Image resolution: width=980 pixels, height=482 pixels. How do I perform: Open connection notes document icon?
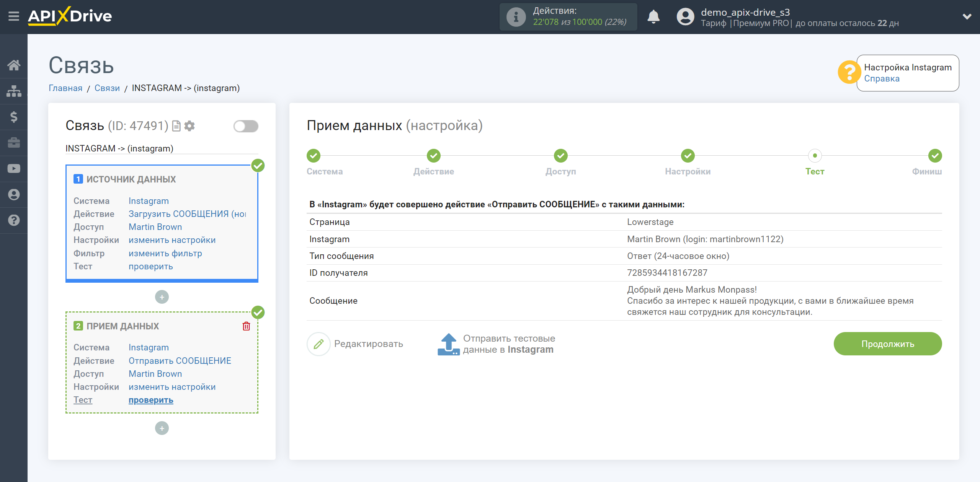click(176, 126)
